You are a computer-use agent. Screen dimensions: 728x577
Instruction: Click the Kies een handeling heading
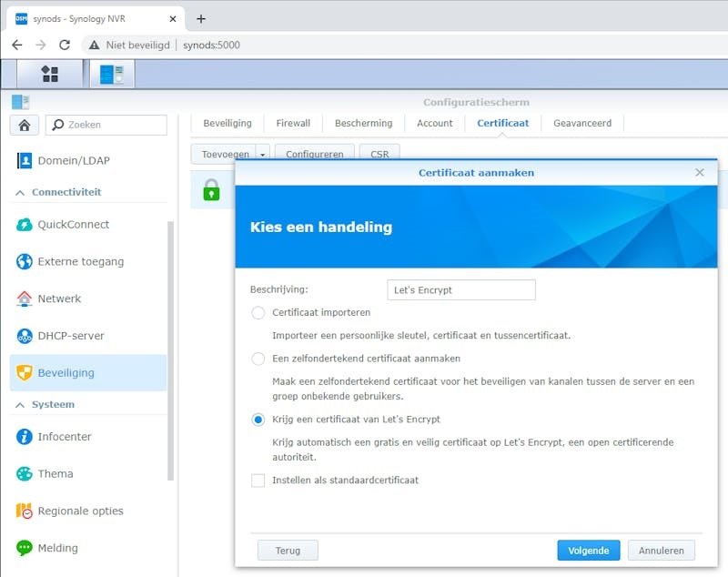[321, 227]
